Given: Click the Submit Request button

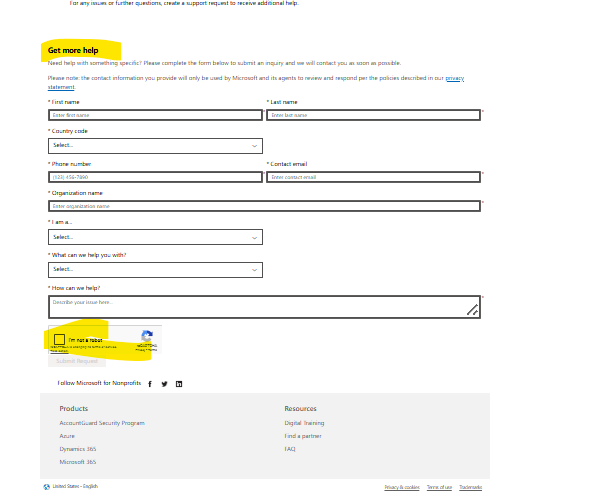Looking at the screenshot, I should [x=77, y=361].
